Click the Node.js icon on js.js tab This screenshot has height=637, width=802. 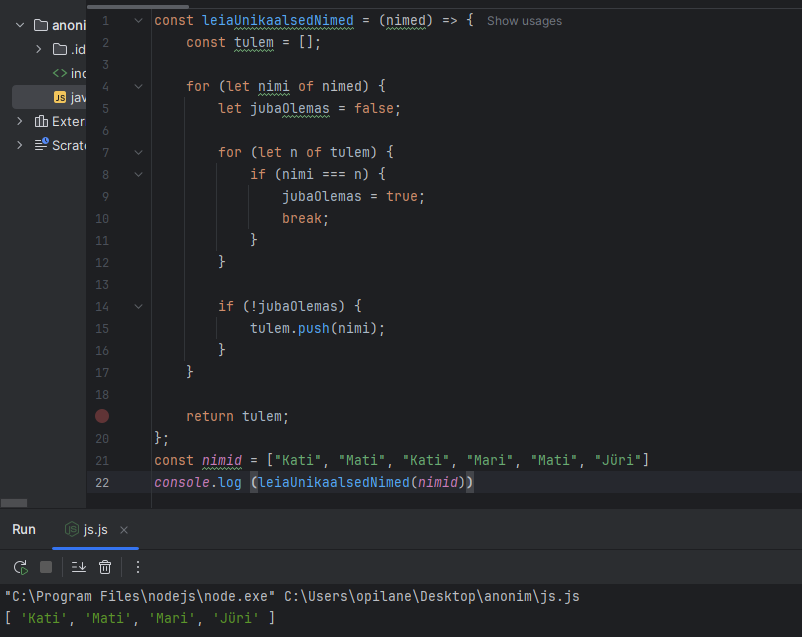coord(72,530)
